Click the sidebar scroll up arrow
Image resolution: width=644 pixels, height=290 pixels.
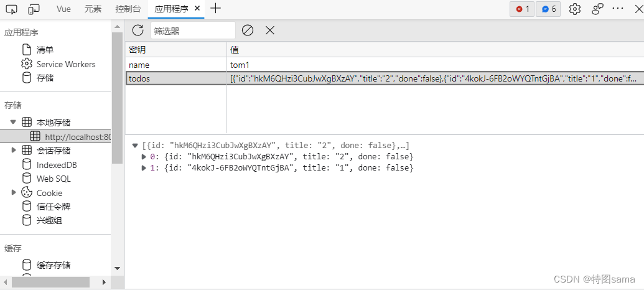(x=117, y=27)
